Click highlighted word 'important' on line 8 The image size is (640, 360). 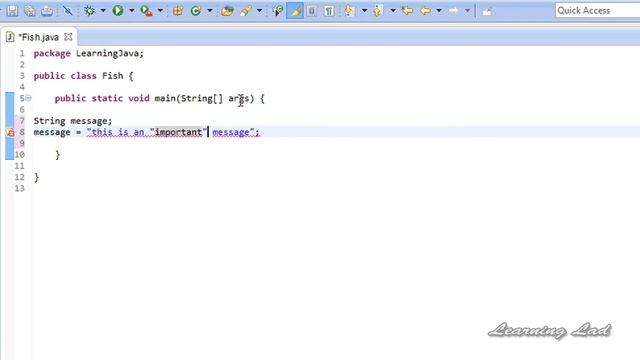[178, 132]
